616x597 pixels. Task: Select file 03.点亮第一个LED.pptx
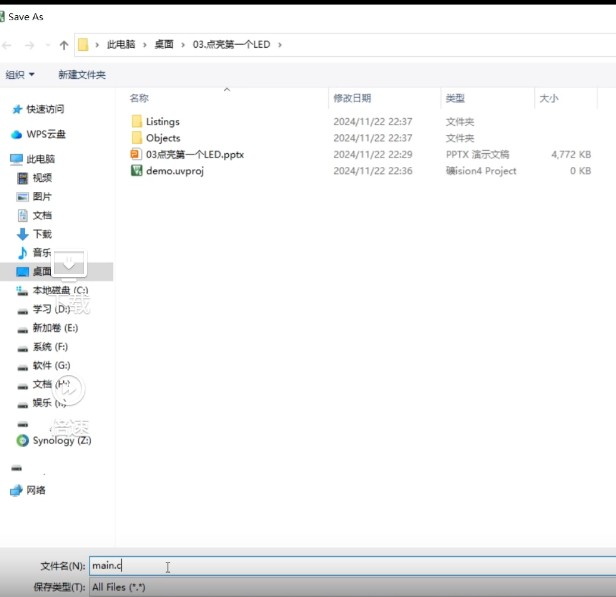[x=195, y=154]
